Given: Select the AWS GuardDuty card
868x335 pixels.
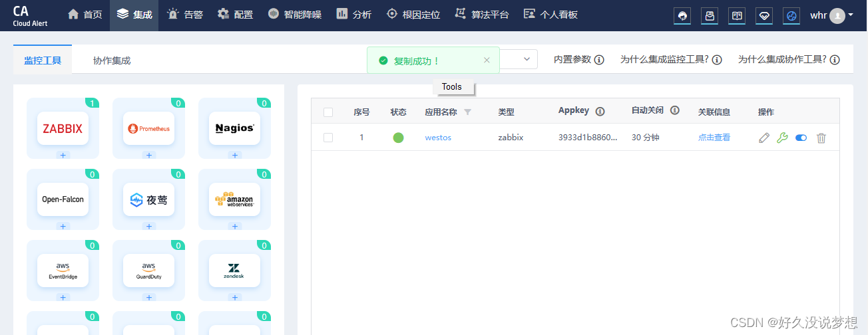Looking at the screenshot, I should pos(148,271).
